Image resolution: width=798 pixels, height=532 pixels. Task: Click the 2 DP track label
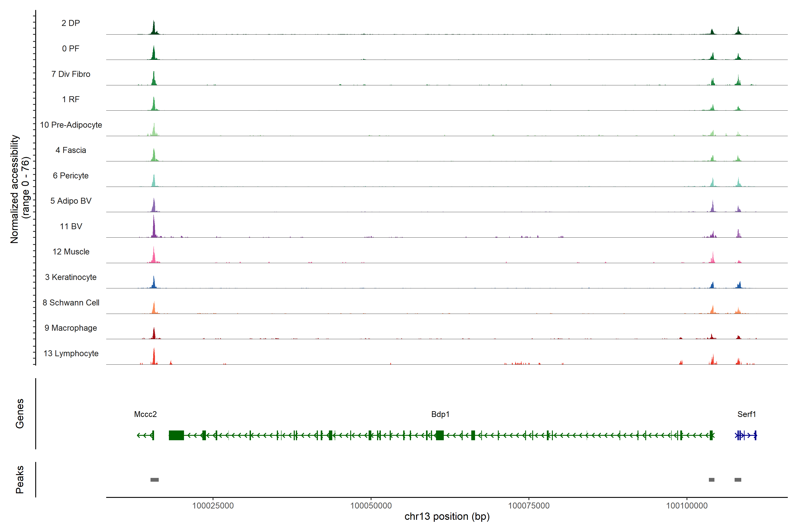pyautogui.click(x=70, y=23)
